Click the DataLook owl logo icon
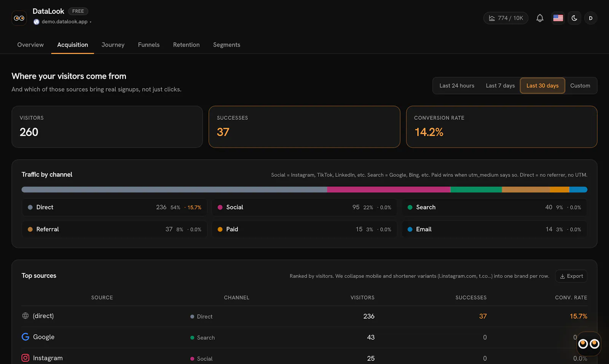 (19, 18)
